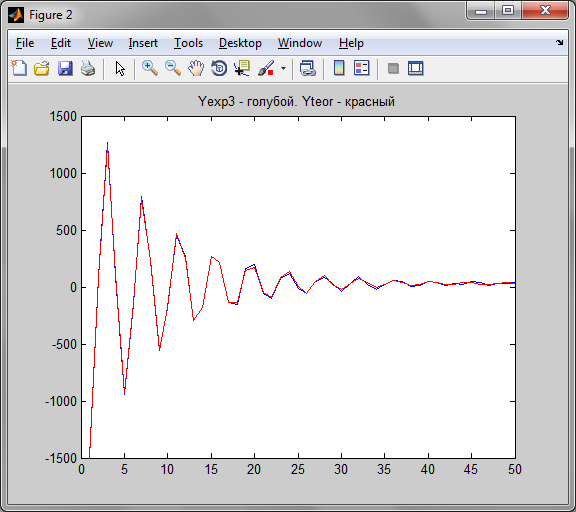Print the figure with printer icon
The height and width of the screenshot is (512, 576).
point(88,68)
